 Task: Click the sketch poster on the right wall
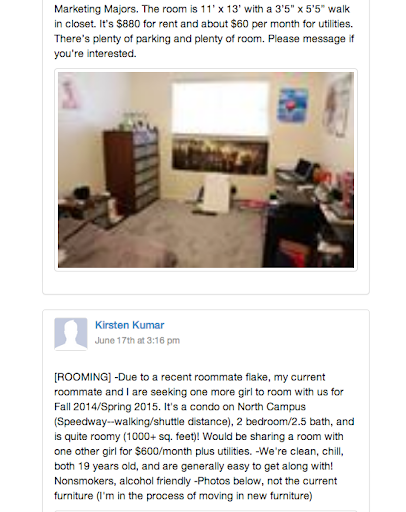point(338,105)
